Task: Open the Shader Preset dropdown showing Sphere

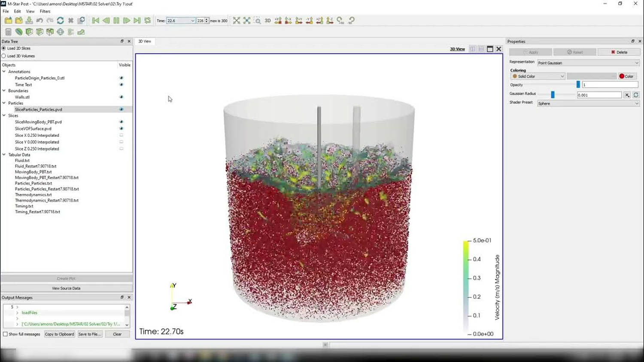Action: pos(588,103)
